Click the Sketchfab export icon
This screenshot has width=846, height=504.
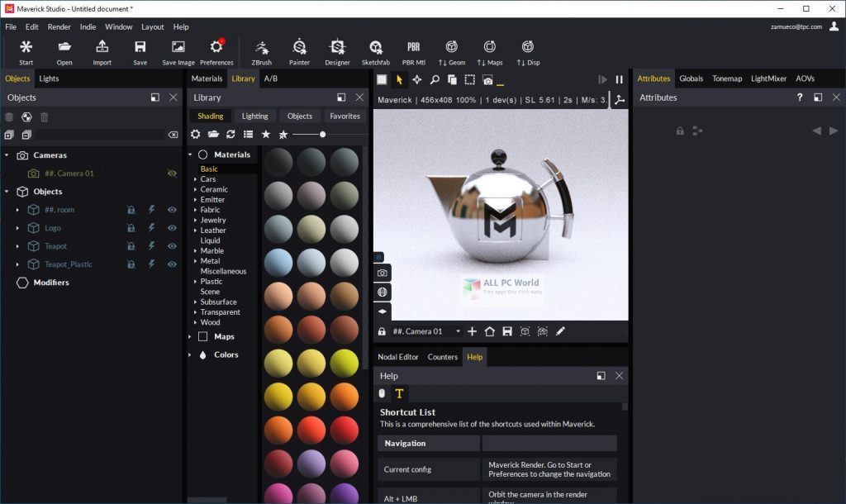coord(376,50)
